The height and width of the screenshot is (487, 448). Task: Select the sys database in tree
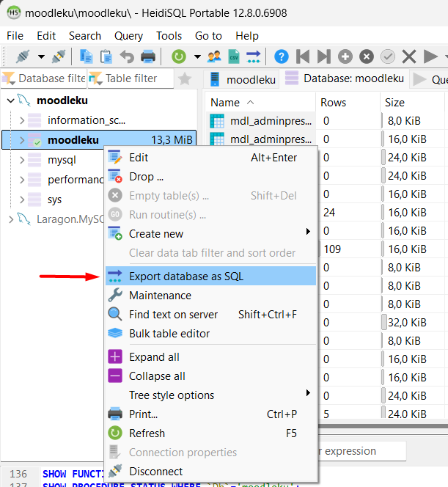pyautogui.click(x=54, y=199)
